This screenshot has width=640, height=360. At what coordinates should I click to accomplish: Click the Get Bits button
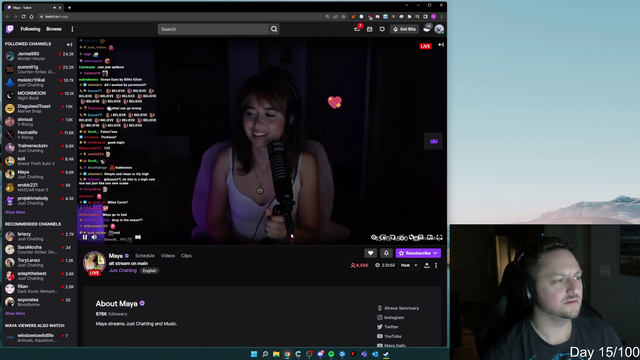click(404, 29)
